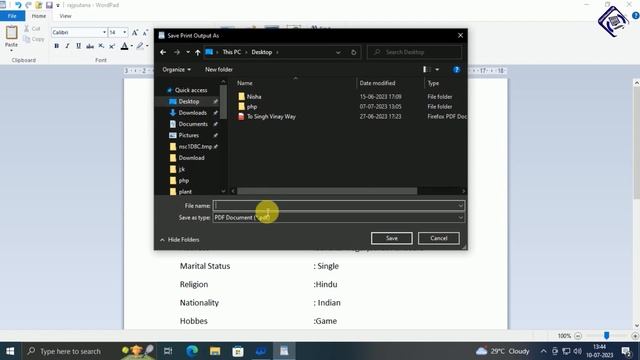The width and height of the screenshot is (640, 360).
Task: Open the recent locations dropdown
Action: 188,52
